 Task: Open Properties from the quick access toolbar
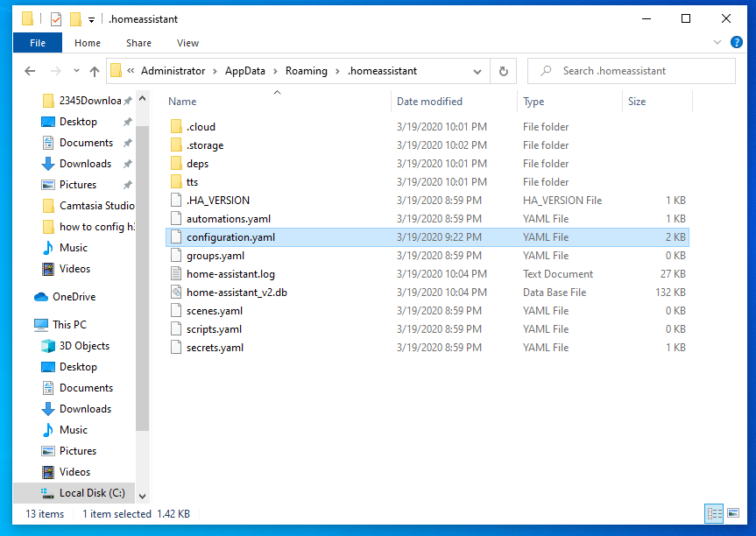(x=56, y=18)
